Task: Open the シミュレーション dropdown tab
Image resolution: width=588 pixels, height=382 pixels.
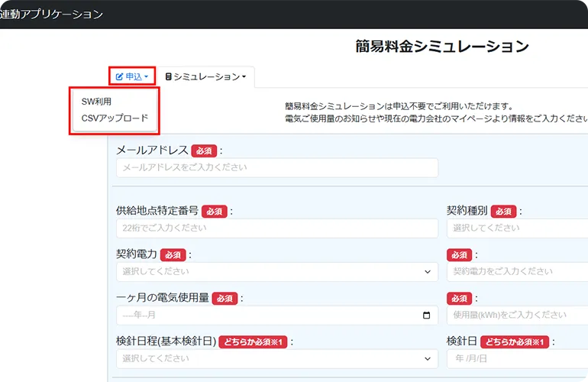Action: tap(206, 77)
